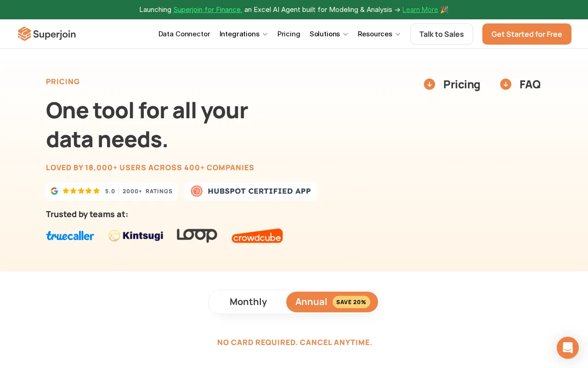Screen dimensions: 588x368
Task: Click the HubSpot sprocket icon
Action: [x=197, y=191]
